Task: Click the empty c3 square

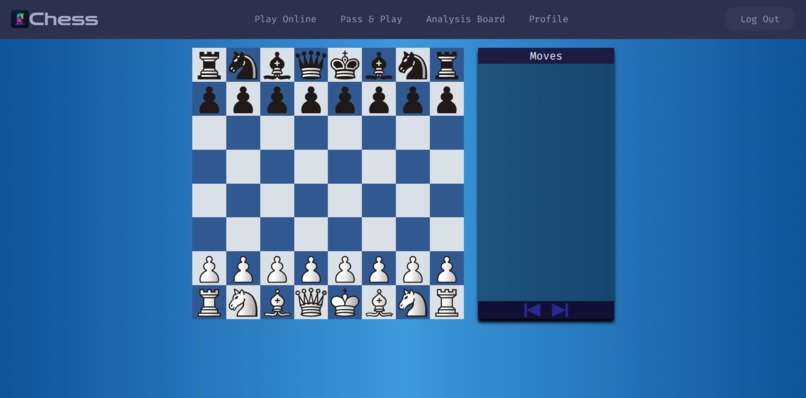Action: pyautogui.click(x=277, y=234)
